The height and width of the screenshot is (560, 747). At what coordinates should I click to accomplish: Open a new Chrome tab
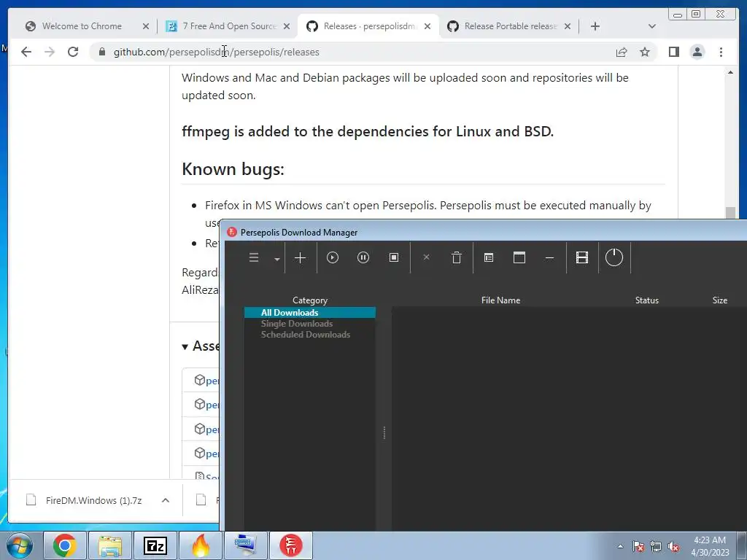[x=595, y=26]
